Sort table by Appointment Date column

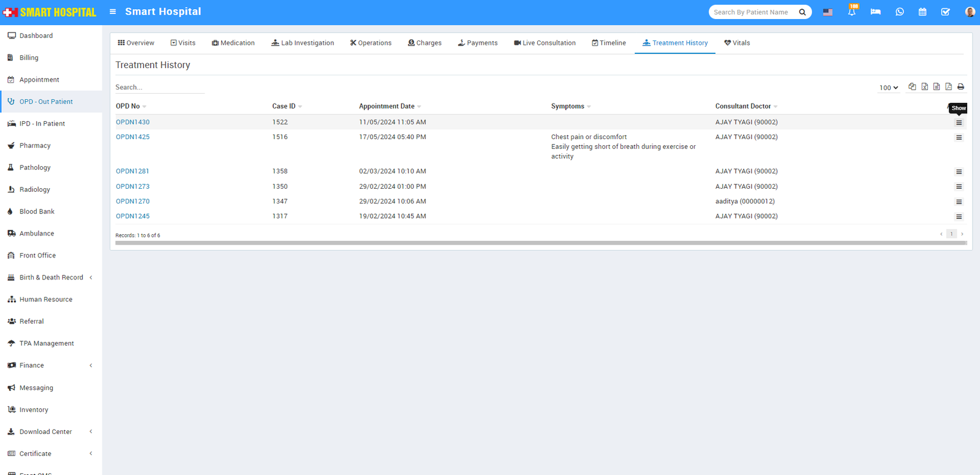(x=387, y=107)
